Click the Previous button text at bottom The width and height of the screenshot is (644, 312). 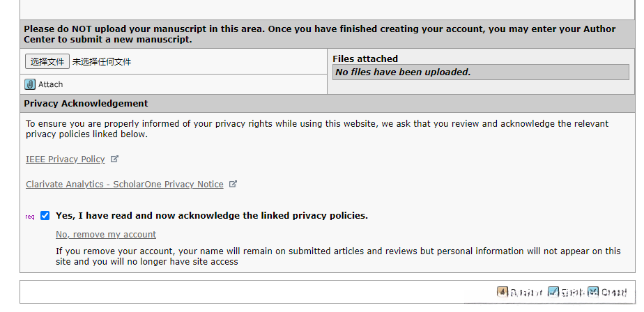(x=526, y=293)
